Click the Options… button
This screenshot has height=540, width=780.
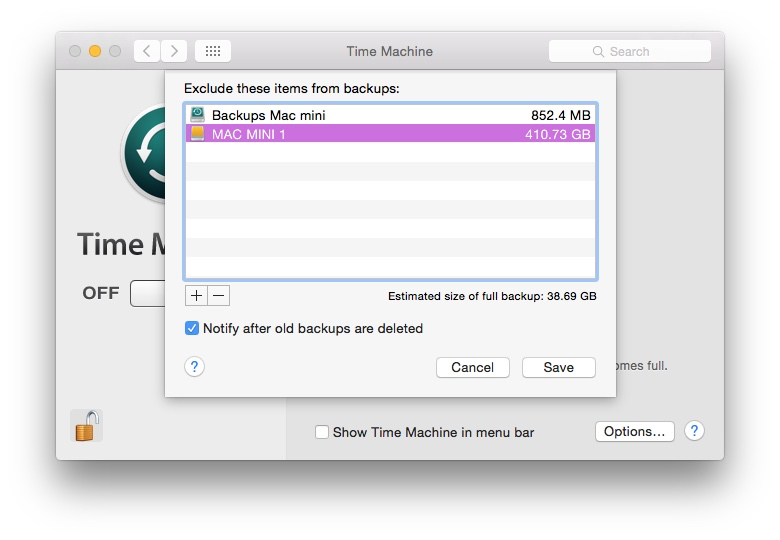(635, 432)
